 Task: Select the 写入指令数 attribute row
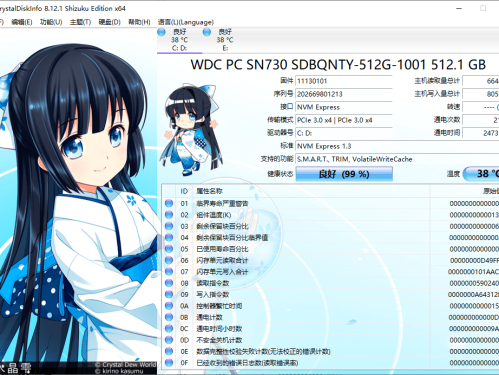point(330,294)
